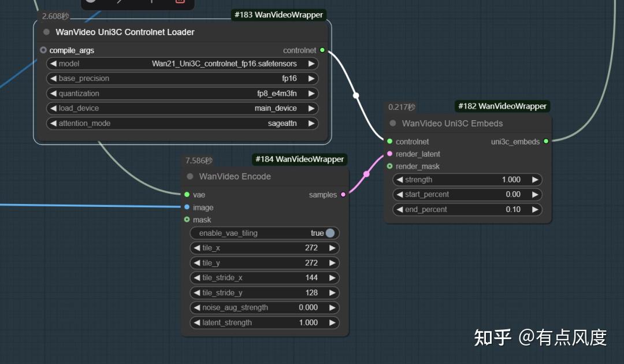
Task: Click the load_device left arrow
Action: (53, 108)
